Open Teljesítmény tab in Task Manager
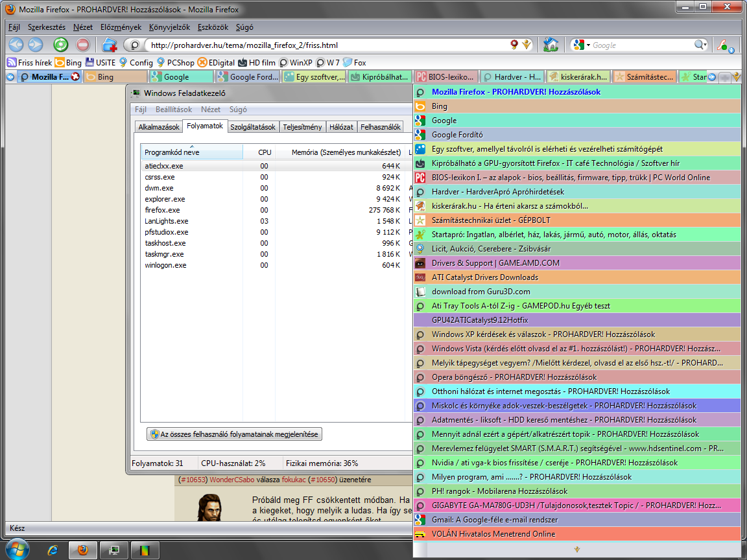Image resolution: width=747 pixels, height=560 pixels. coord(302,127)
